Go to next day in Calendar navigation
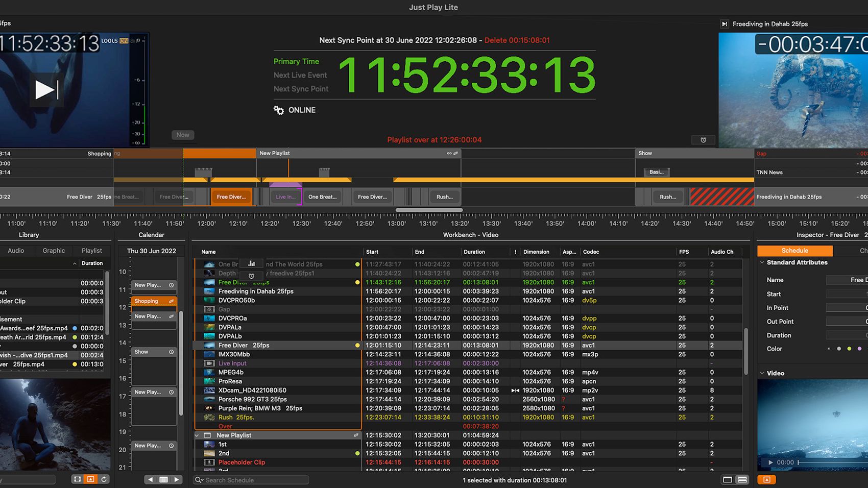The height and width of the screenshot is (488, 868). [x=177, y=479]
